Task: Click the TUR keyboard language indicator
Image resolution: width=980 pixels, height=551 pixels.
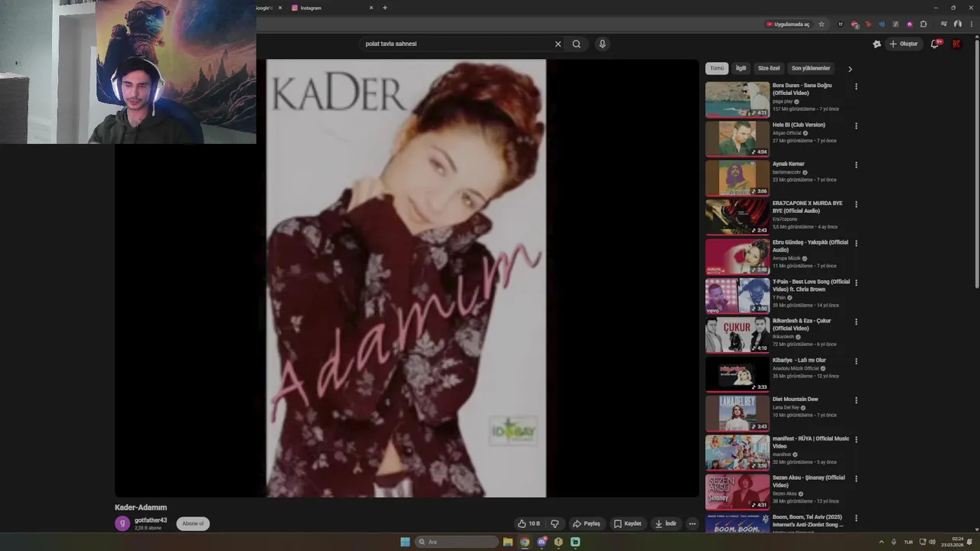Action: click(908, 542)
